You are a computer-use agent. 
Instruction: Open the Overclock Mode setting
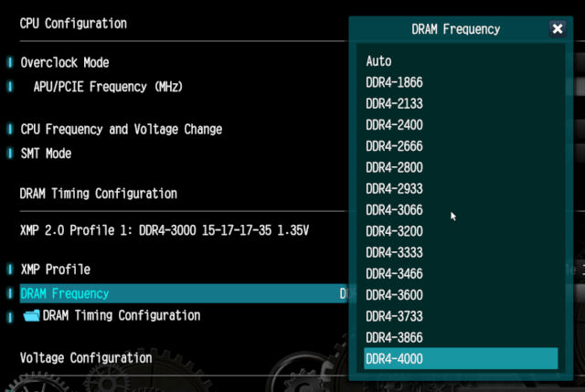coord(65,63)
